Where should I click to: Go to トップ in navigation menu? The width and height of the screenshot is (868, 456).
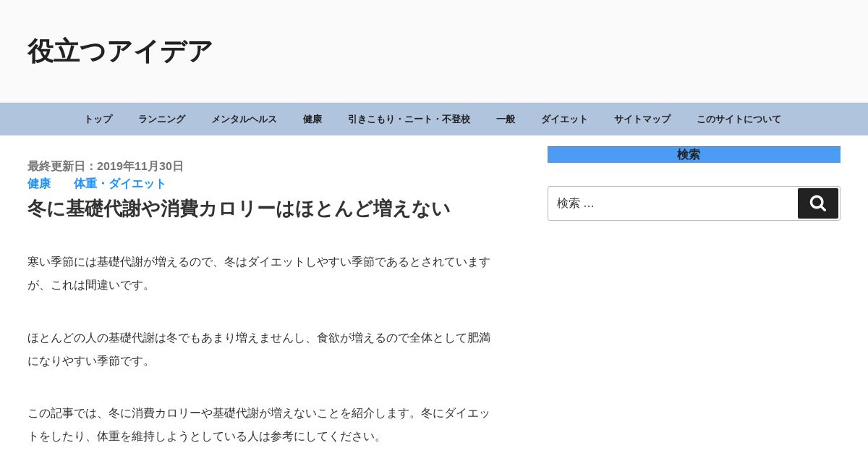[x=98, y=119]
